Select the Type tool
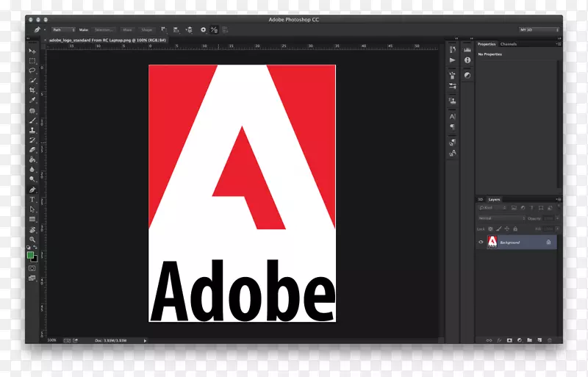 click(32, 200)
